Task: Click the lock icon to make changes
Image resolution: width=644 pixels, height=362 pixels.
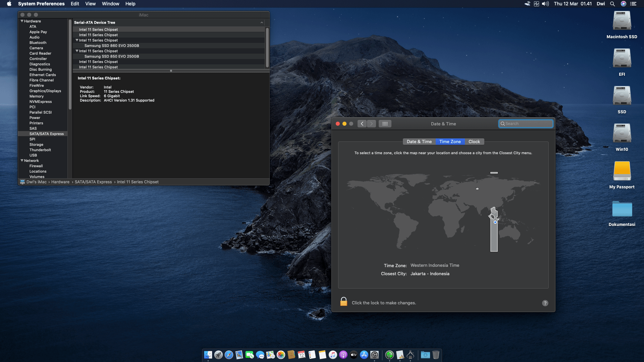Action: pos(343,302)
